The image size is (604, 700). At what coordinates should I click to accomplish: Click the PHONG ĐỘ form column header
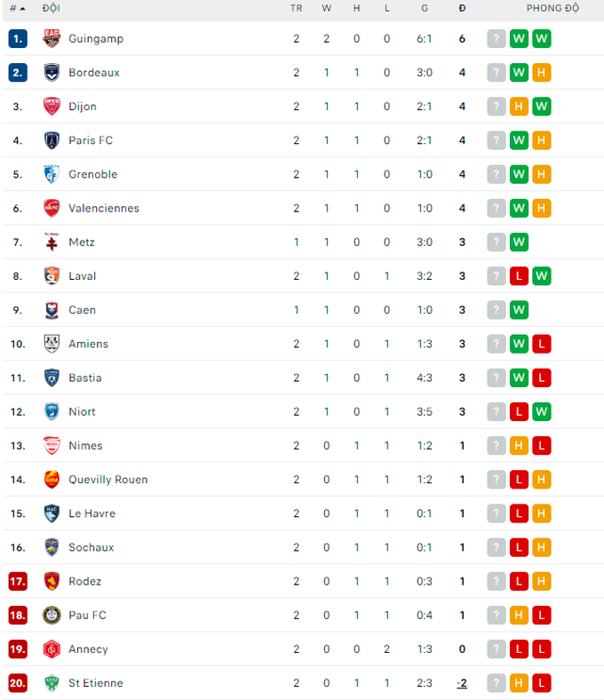pos(552,9)
